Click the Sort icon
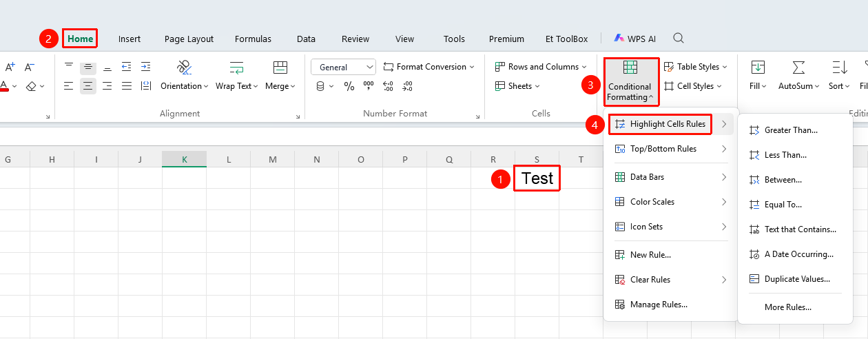 839,68
